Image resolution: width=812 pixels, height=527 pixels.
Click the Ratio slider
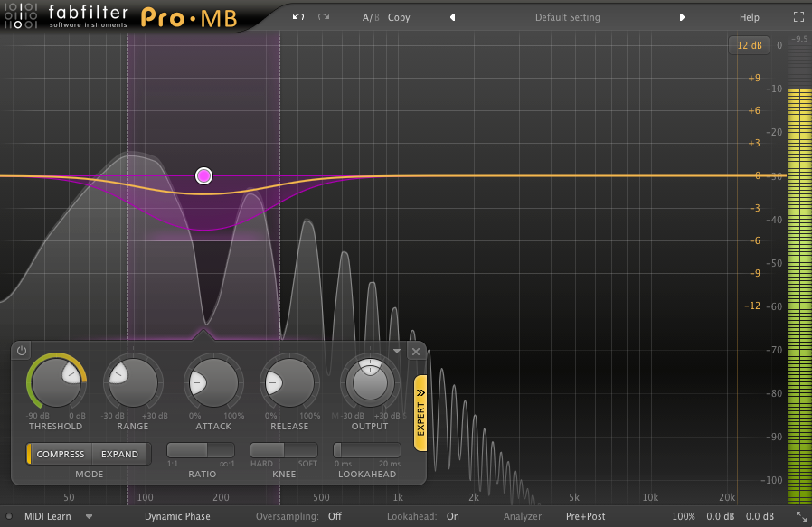(x=201, y=450)
